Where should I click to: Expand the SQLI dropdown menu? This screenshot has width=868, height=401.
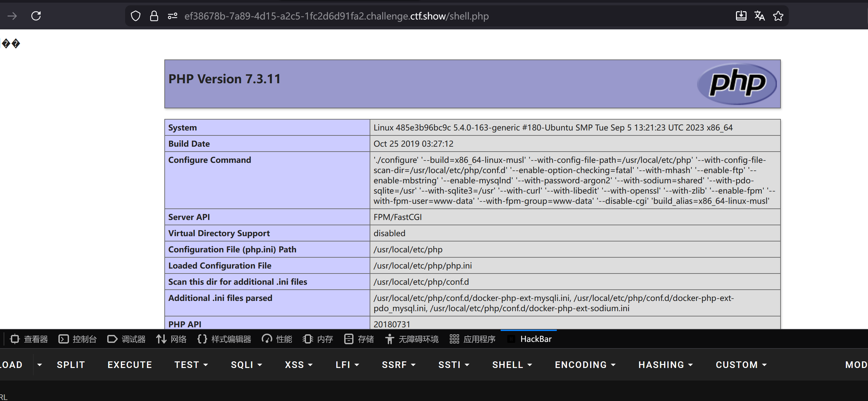pos(246,365)
